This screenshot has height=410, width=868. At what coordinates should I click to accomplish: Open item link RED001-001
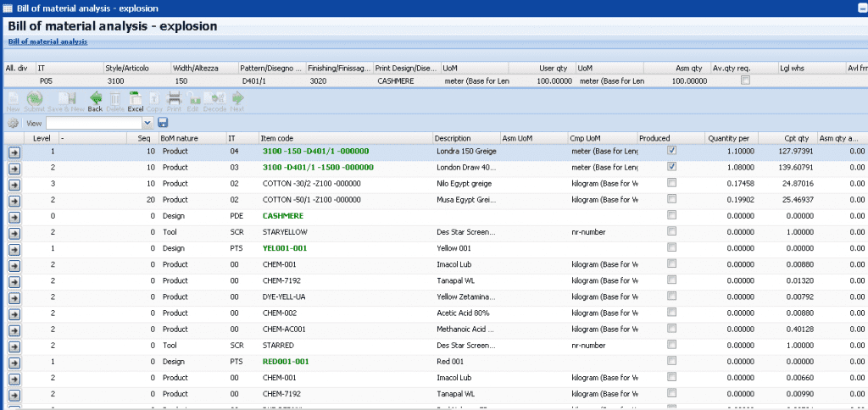coord(284,361)
